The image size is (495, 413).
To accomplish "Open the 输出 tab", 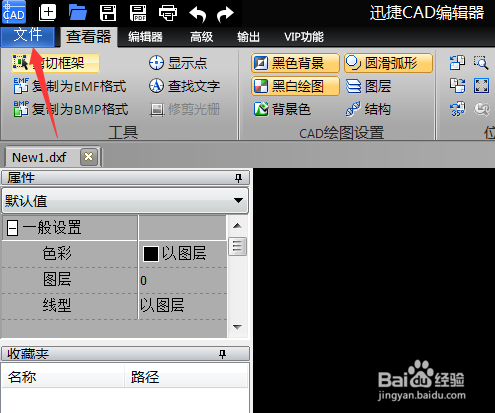I will (248, 37).
